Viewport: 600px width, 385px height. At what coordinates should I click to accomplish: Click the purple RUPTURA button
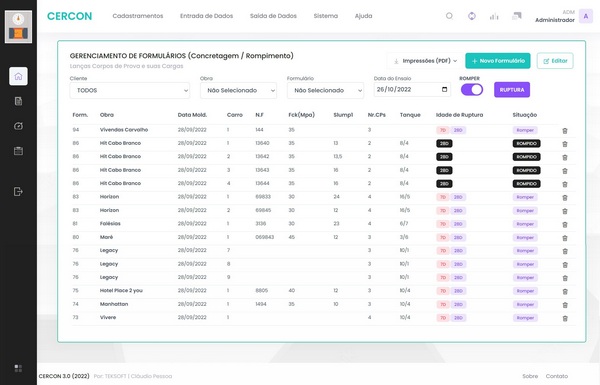512,90
